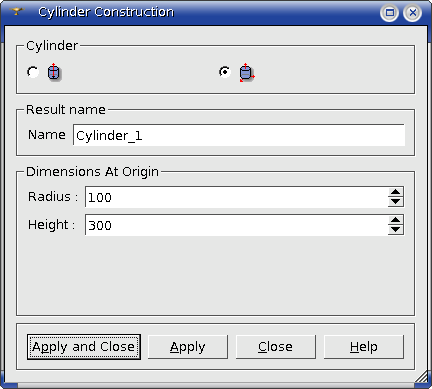Close the dialog with title bar X
Screen dimensions: 432x389
point(413,13)
